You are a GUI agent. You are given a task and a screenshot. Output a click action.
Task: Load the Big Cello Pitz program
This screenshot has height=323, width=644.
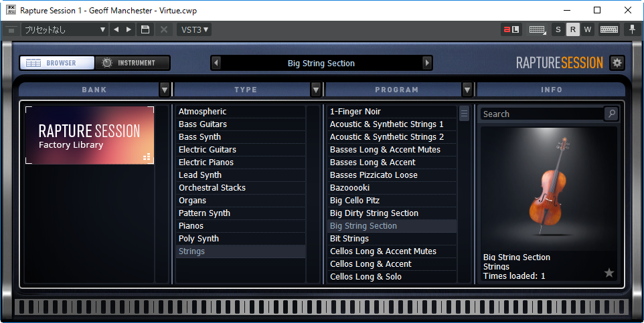point(392,200)
